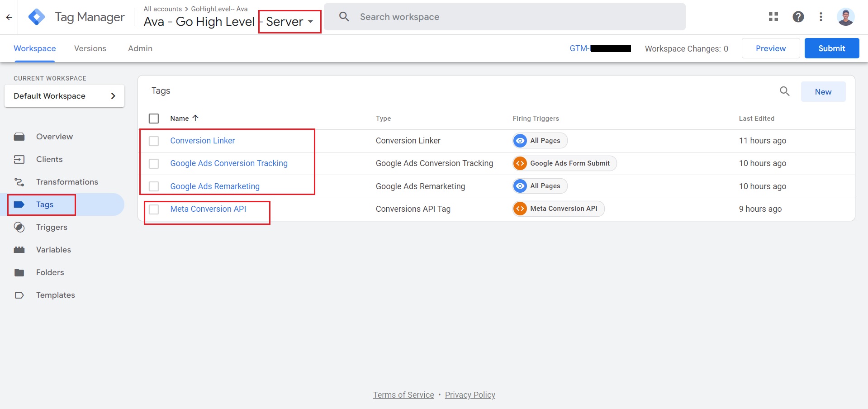This screenshot has width=868, height=409.
Task: Open the Google Ads Conversion Tracking tag
Action: click(229, 163)
